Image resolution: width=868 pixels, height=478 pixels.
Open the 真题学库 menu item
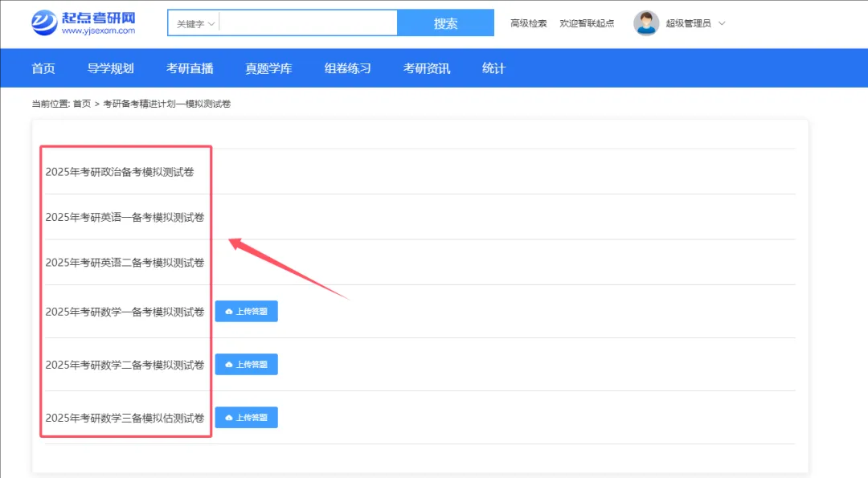tap(268, 68)
